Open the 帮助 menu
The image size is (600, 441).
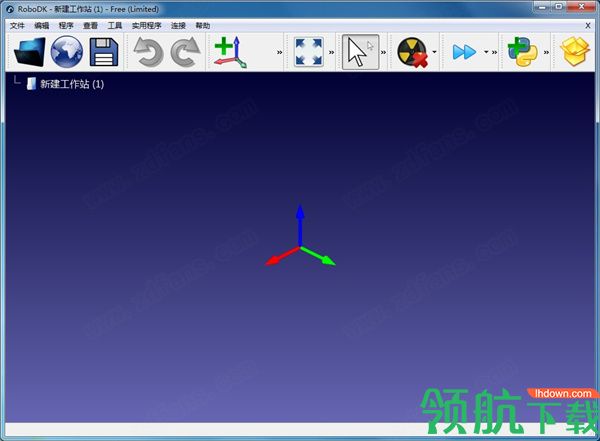point(203,26)
